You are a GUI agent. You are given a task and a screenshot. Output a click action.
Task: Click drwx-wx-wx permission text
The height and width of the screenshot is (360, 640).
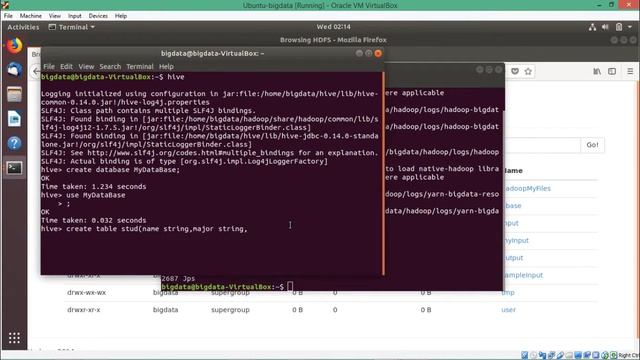point(87,293)
